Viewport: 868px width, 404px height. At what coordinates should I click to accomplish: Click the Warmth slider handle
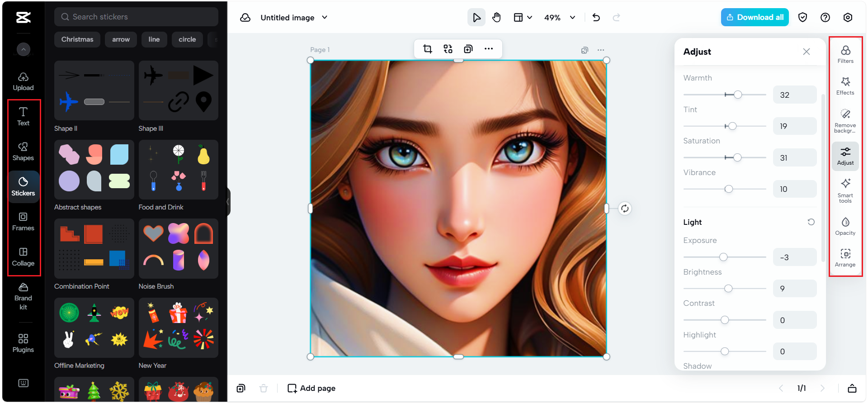pos(738,95)
